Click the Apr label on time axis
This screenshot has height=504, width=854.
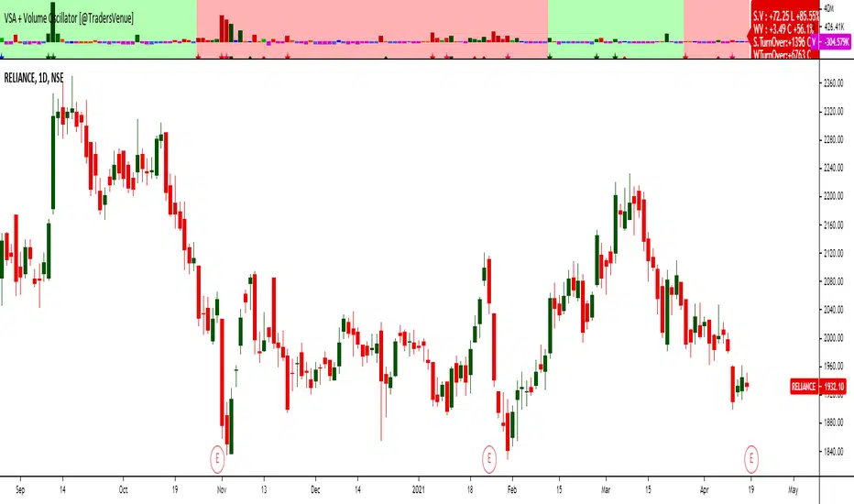705,490
